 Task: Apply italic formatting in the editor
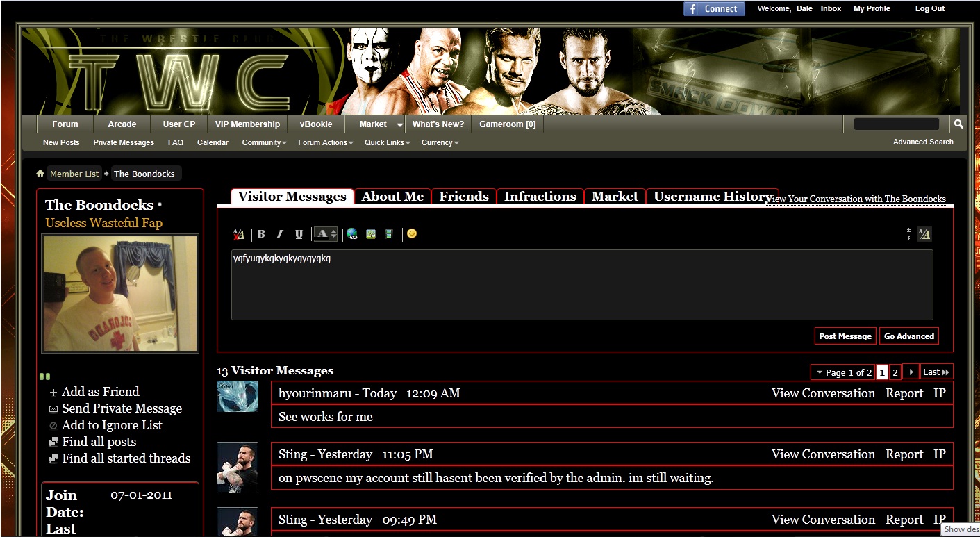tap(280, 234)
